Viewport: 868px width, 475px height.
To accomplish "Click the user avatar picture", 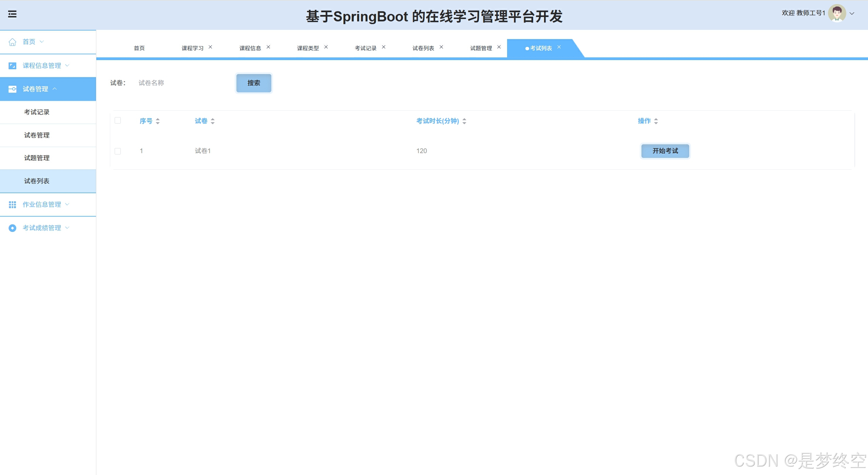I will tap(836, 14).
